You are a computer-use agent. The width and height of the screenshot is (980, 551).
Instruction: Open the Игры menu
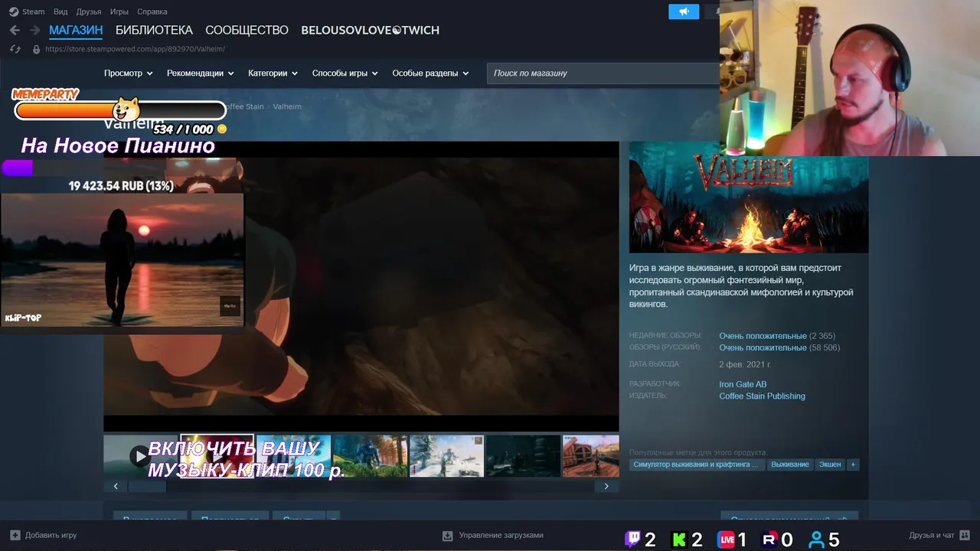point(119,11)
